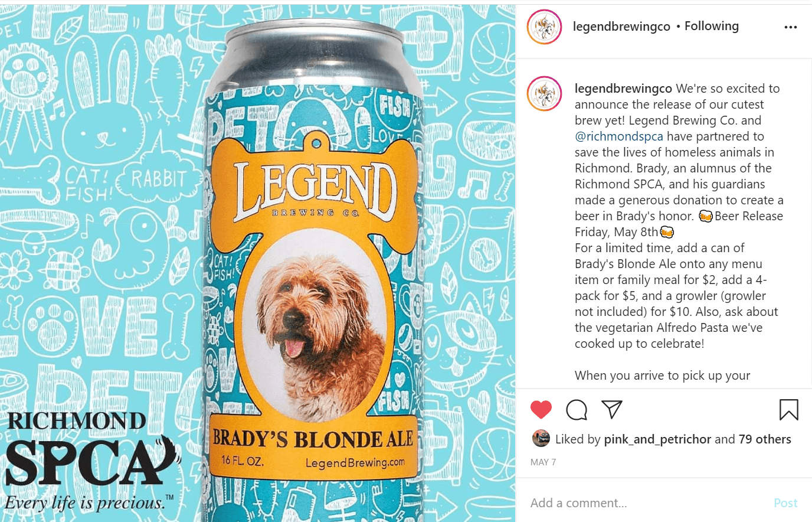Toggle the Following status button
Image resolution: width=812 pixels, height=522 pixels.
(x=711, y=26)
